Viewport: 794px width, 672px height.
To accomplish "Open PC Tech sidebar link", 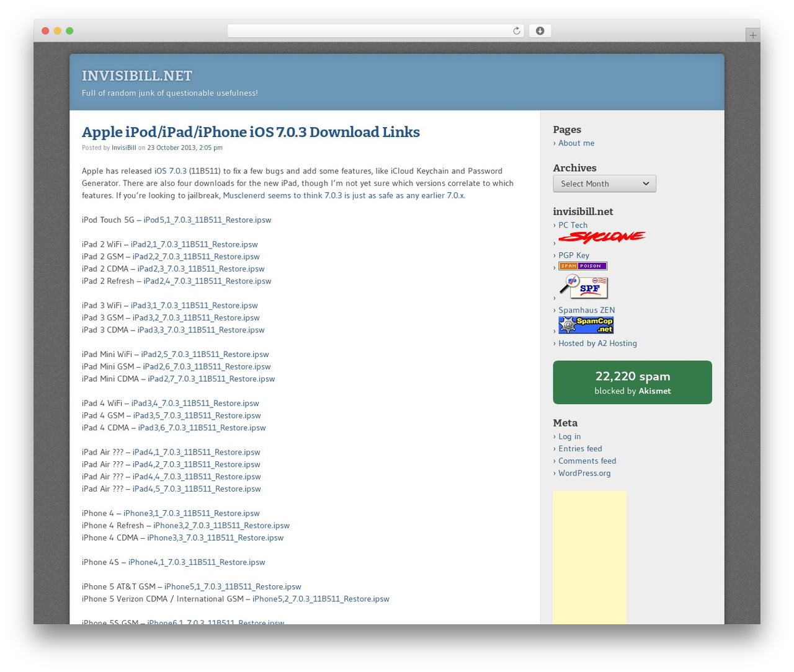I will click(x=573, y=226).
